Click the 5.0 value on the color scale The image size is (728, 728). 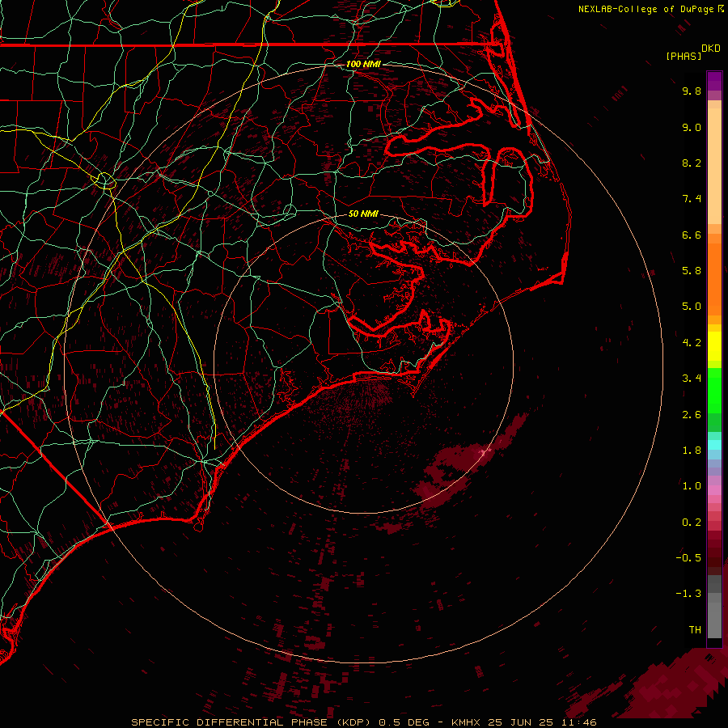tap(692, 307)
